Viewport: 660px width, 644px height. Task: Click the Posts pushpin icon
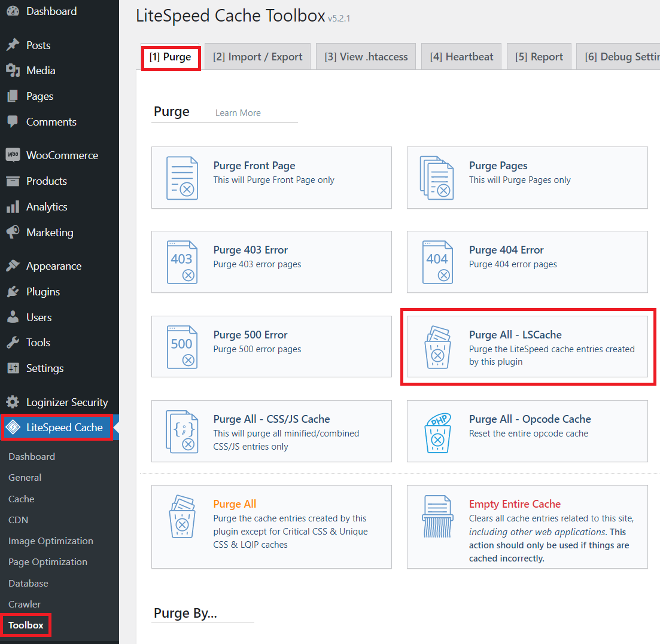13,45
